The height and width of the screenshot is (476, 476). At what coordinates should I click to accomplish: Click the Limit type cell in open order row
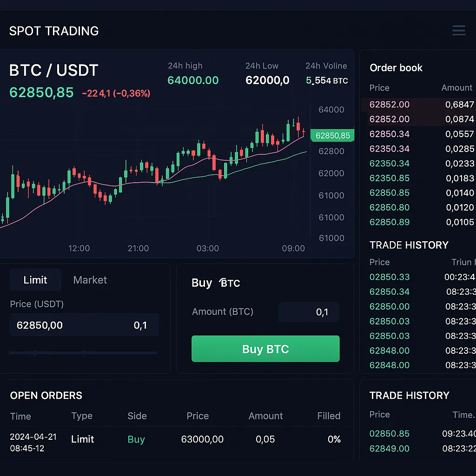pos(83,439)
